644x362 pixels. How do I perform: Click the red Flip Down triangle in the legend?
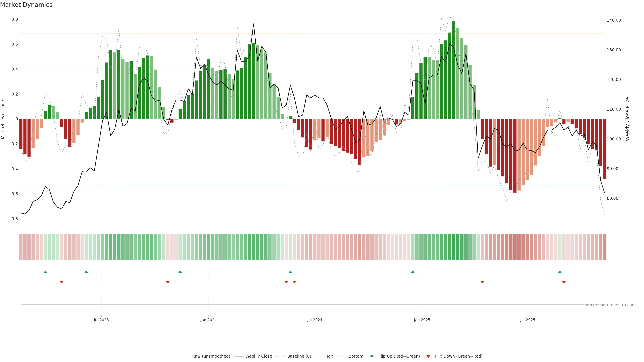(x=428, y=356)
